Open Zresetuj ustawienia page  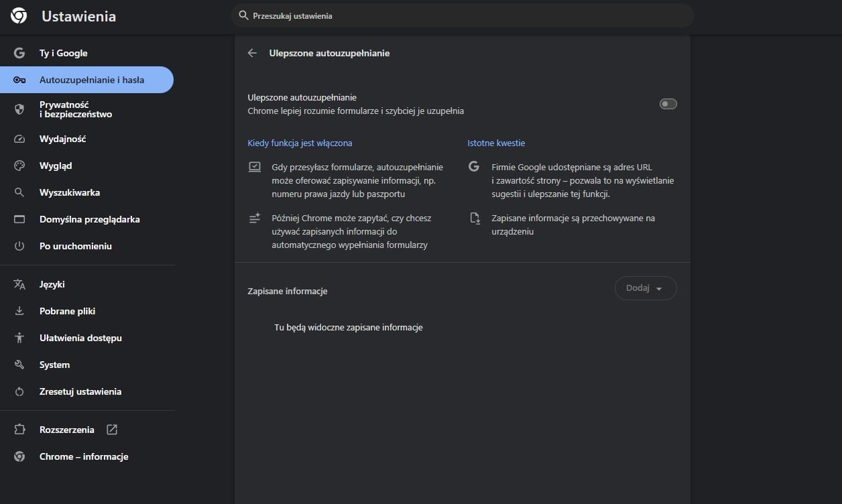point(80,391)
